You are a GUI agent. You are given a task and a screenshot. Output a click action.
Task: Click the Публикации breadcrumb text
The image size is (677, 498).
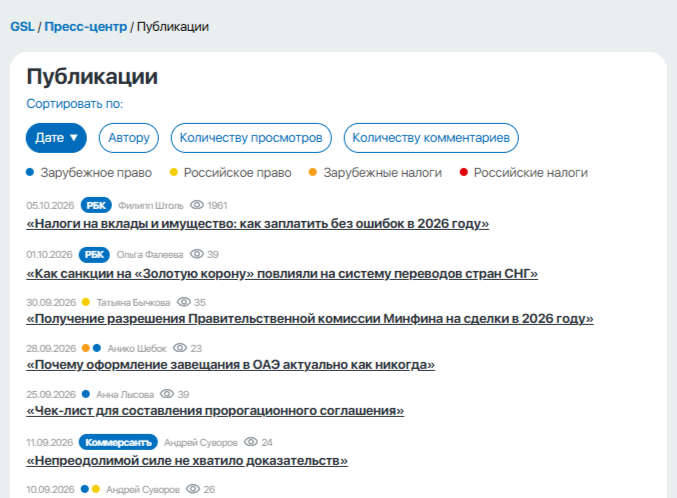coord(173,27)
